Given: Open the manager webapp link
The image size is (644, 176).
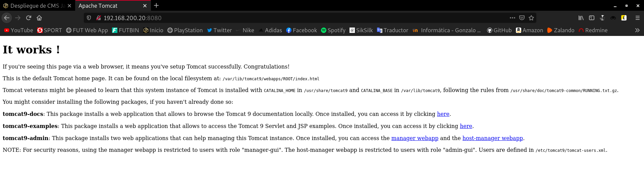Looking at the screenshot, I should click(x=415, y=138).
